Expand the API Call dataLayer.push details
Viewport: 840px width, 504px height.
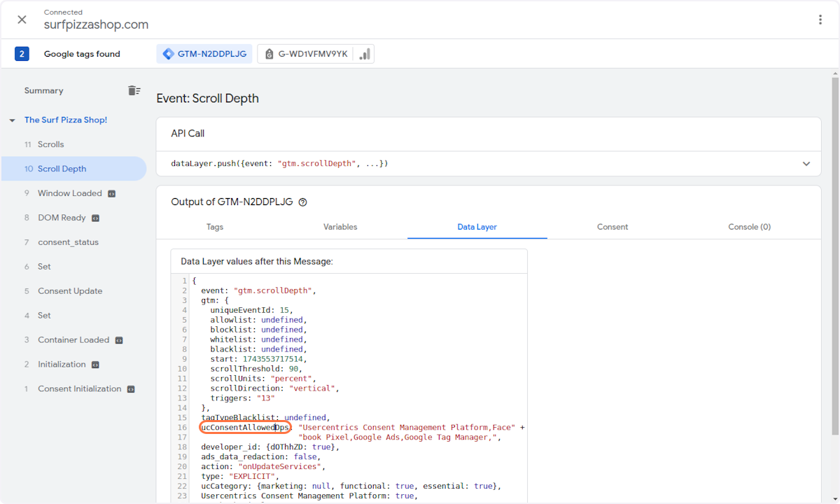point(806,164)
